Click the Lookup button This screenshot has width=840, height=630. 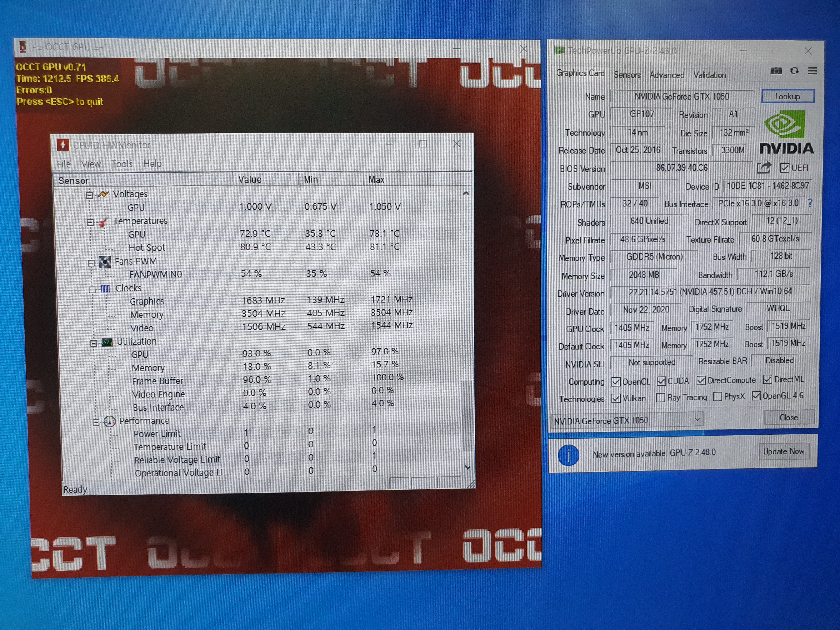pos(787,96)
